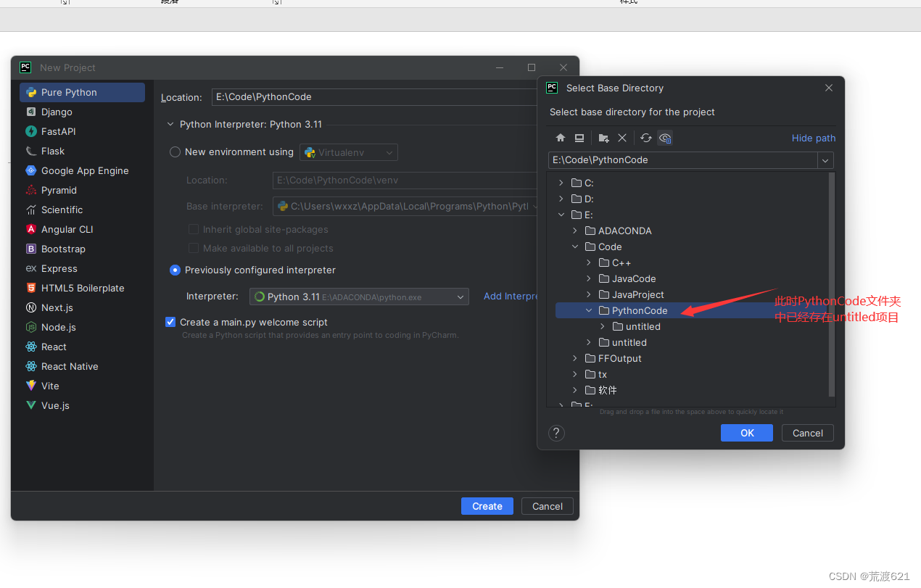The width and height of the screenshot is (921, 588).
Task: Choose Vite project type
Action: tap(82, 386)
